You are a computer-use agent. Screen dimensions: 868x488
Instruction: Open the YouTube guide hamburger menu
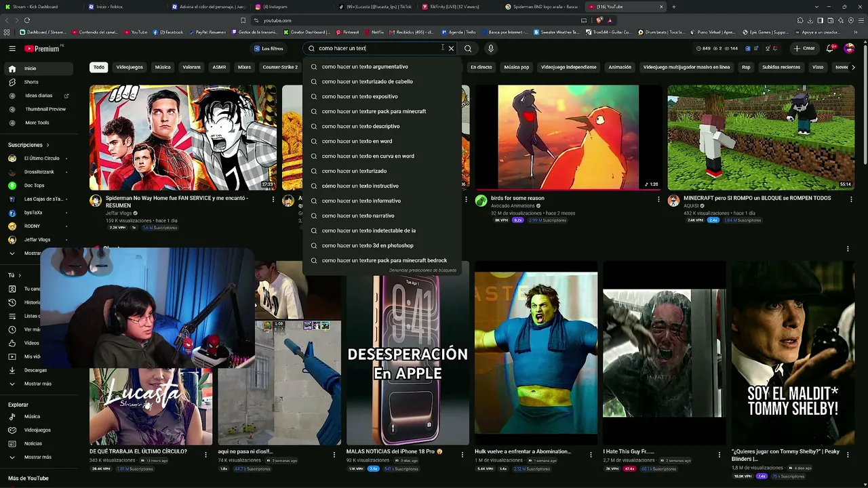tap(12, 49)
